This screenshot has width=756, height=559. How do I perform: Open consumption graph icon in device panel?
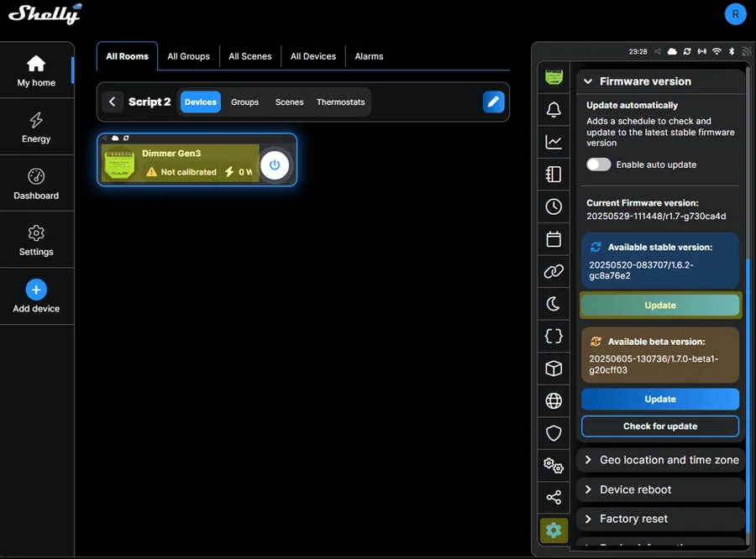click(x=554, y=142)
